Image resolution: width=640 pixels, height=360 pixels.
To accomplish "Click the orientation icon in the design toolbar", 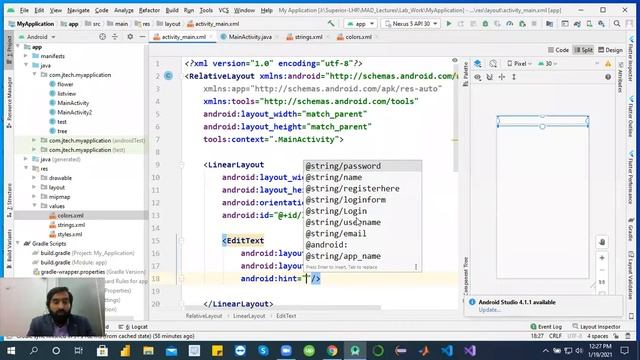I will 493,64.
